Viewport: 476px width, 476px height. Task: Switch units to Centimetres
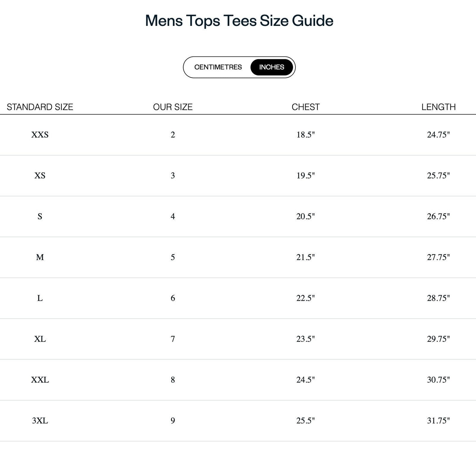pos(218,67)
